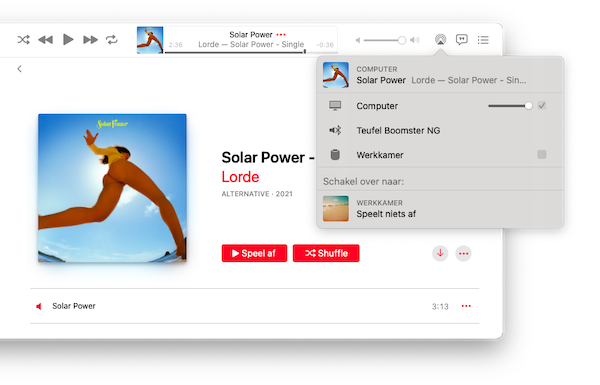This screenshot has height=385, width=600.
Task: Toggle repeat mode icon
Action: click(x=112, y=39)
